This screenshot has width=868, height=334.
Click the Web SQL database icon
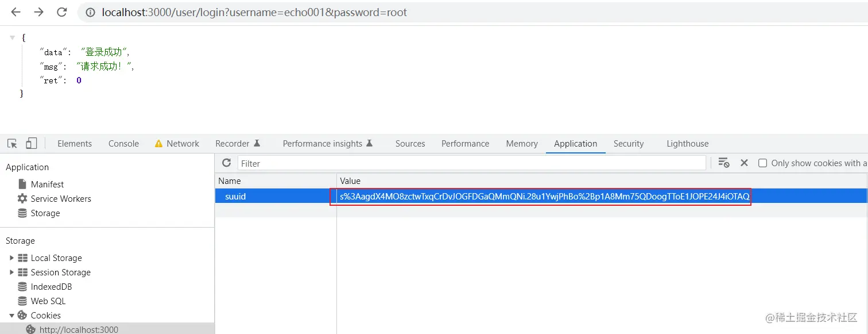tap(22, 301)
